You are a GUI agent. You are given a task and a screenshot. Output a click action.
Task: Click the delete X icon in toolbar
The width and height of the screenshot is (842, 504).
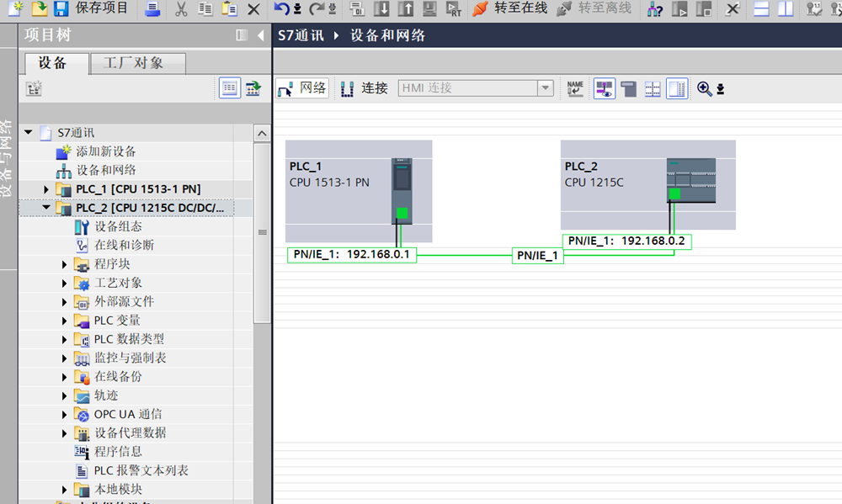point(253,9)
